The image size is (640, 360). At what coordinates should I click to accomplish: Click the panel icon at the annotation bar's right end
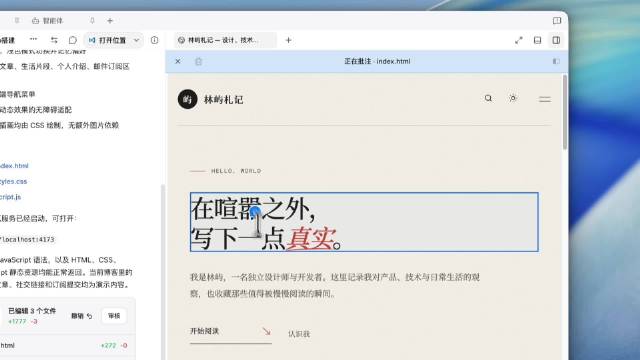(x=556, y=61)
